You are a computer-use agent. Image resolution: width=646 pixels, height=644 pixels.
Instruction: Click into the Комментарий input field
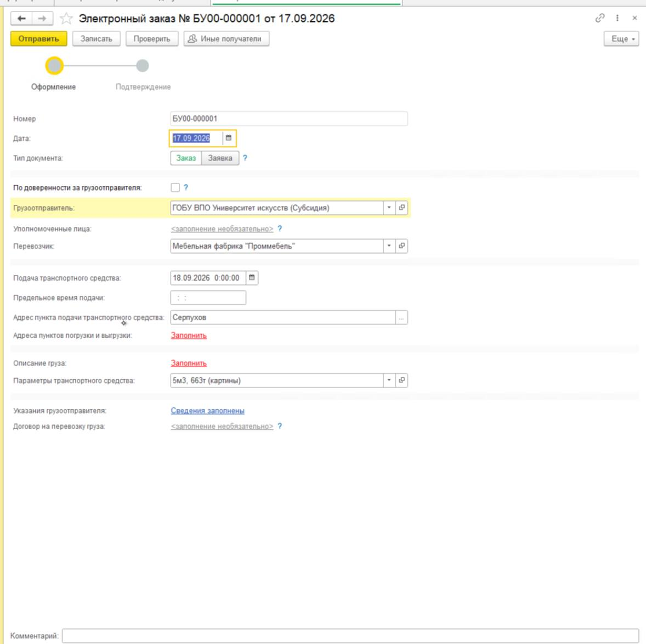click(x=350, y=635)
